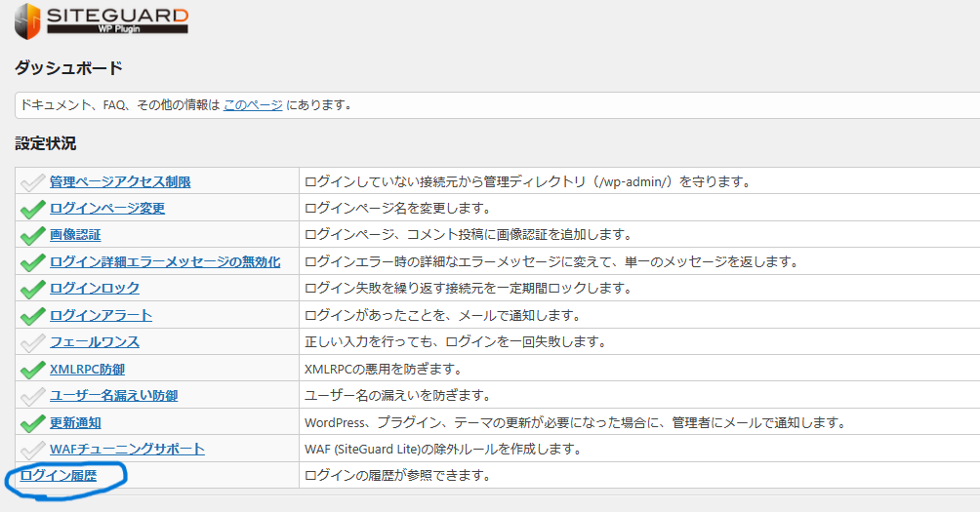Click green checkmark beside ログイン詳細エラーメッセージの無効化
980x512 pixels.
pos(32,262)
